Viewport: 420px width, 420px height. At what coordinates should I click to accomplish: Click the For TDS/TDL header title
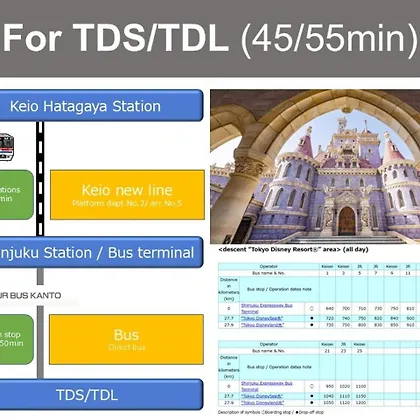click(x=210, y=37)
